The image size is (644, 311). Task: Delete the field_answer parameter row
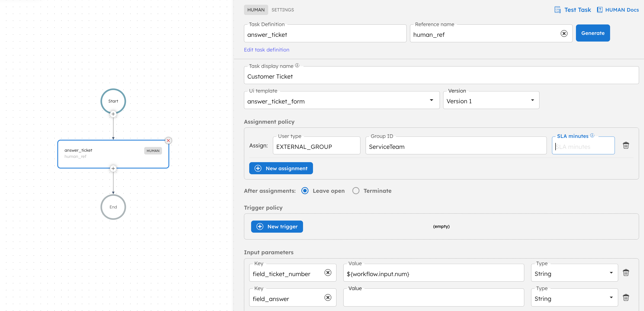[x=626, y=297]
